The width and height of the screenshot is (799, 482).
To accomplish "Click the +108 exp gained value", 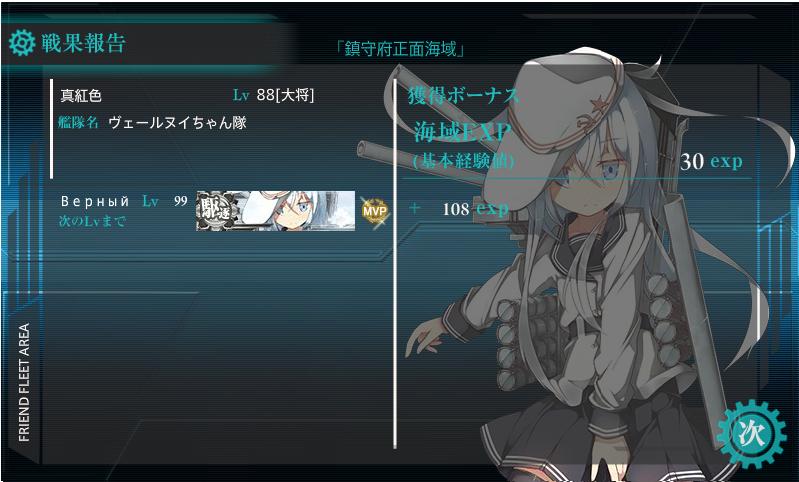I will click(x=460, y=208).
